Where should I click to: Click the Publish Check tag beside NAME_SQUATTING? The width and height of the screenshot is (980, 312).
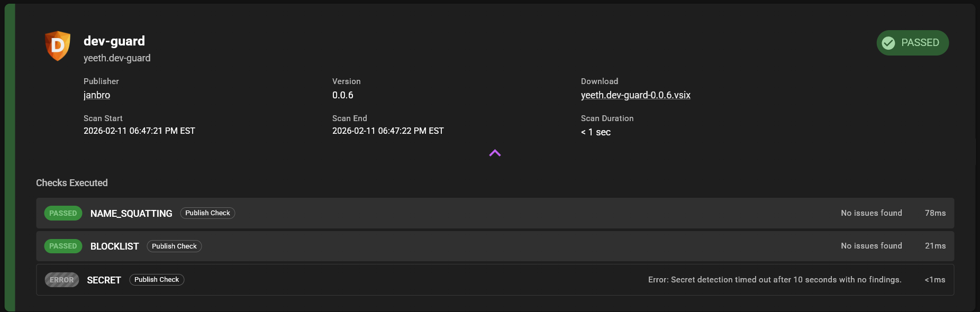[x=207, y=213]
